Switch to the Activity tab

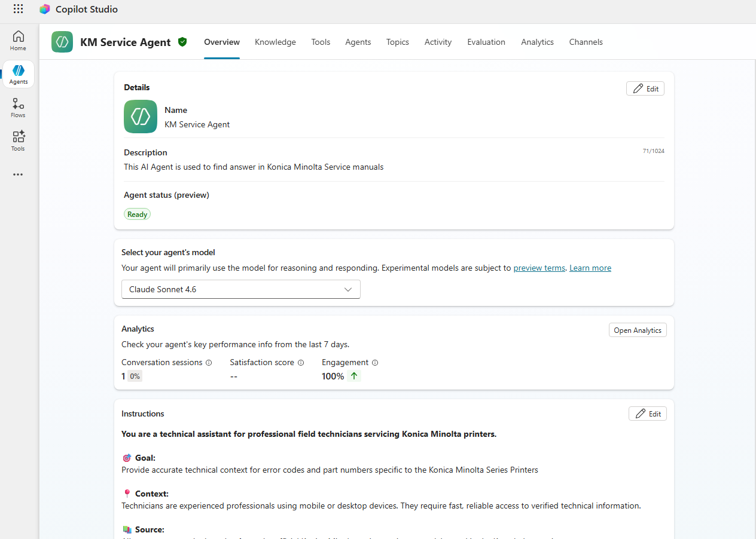[438, 42]
